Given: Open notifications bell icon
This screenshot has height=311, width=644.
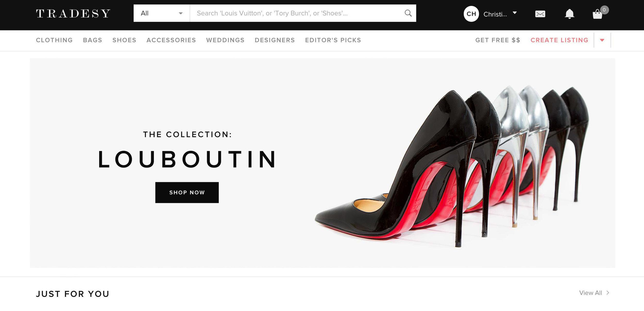Looking at the screenshot, I should (569, 14).
